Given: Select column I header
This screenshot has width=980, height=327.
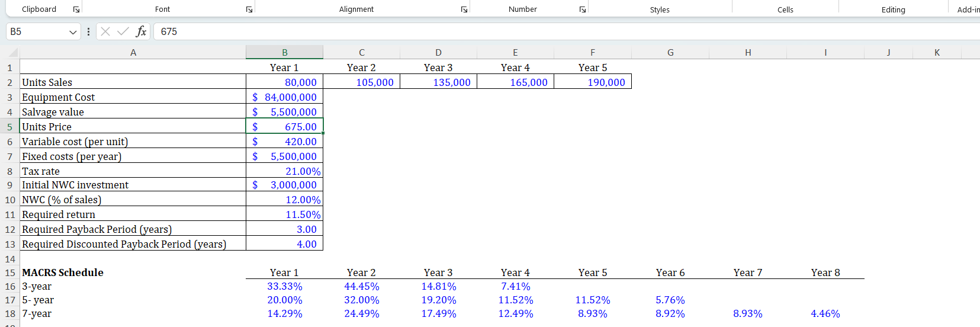Looking at the screenshot, I should coord(825,53).
